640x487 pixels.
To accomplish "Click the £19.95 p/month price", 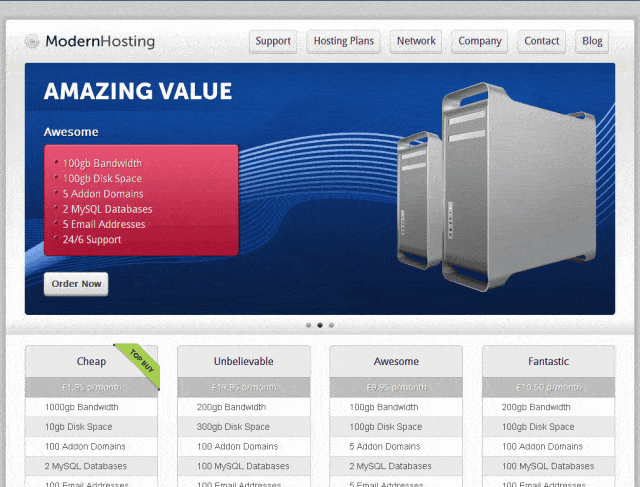I will pyautogui.click(x=244, y=387).
